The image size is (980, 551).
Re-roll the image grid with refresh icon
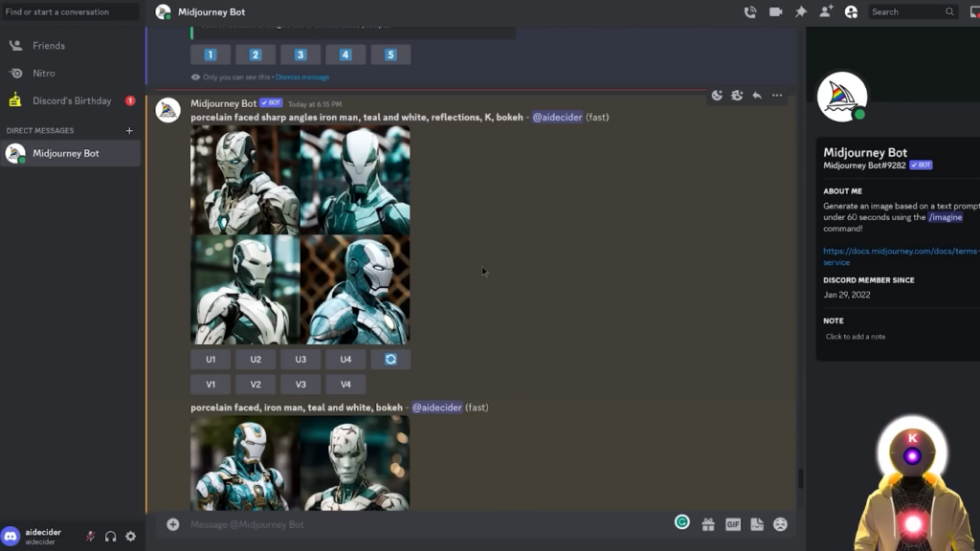coord(390,360)
